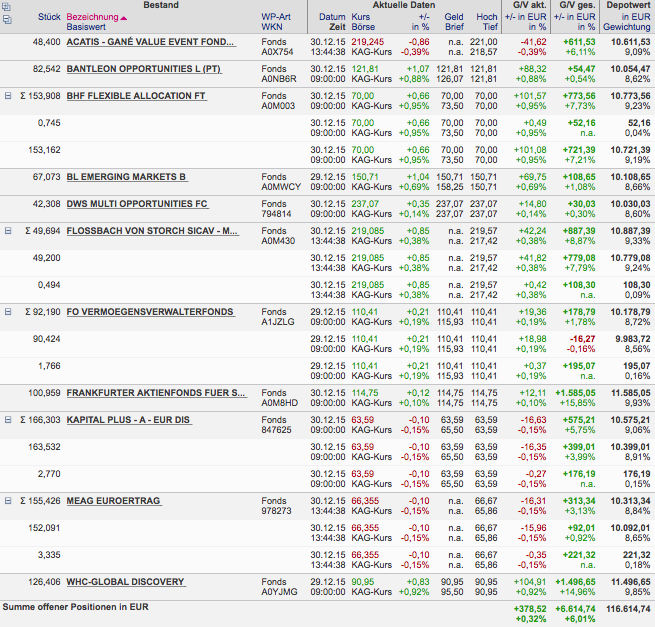Image resolution: width=655 pixels, height=627 pixels.
Task: Click 'Summe offener Positionen in EUR' label
Action: (75, 607)
